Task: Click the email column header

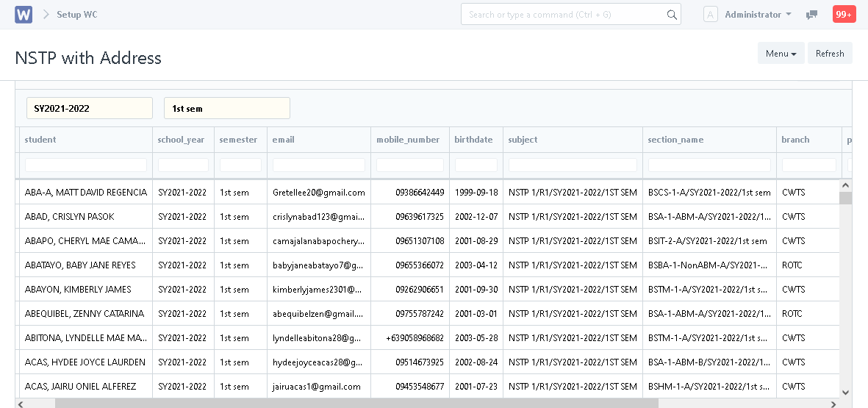Action: (x=319, y=140)
